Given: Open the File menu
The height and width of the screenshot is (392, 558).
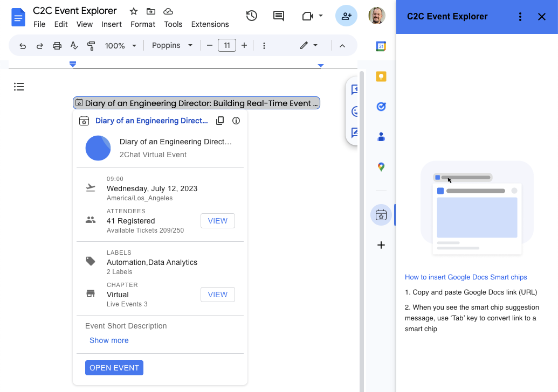Looking at the screenshot, I should [39, 24].
